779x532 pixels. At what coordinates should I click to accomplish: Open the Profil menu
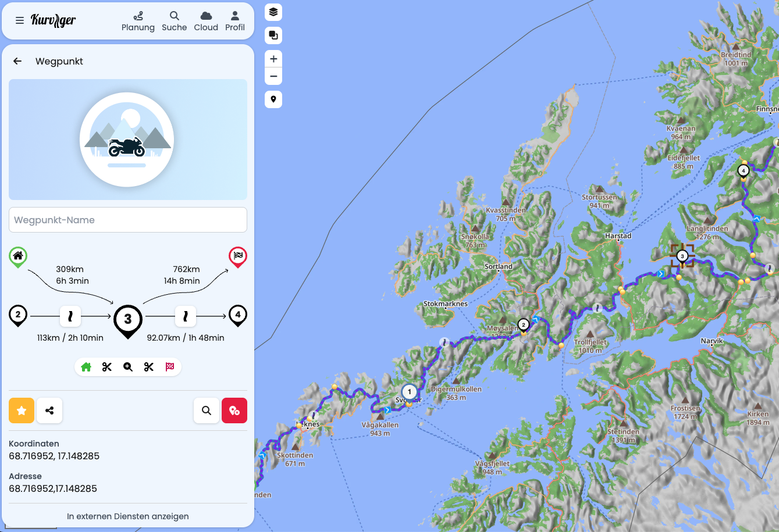click(x=235, y=22)
